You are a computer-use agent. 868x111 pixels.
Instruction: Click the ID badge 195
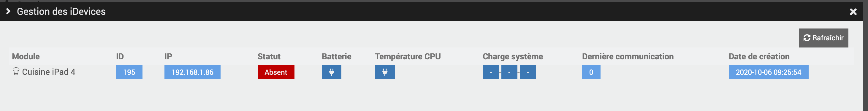[x=129, y=72]
